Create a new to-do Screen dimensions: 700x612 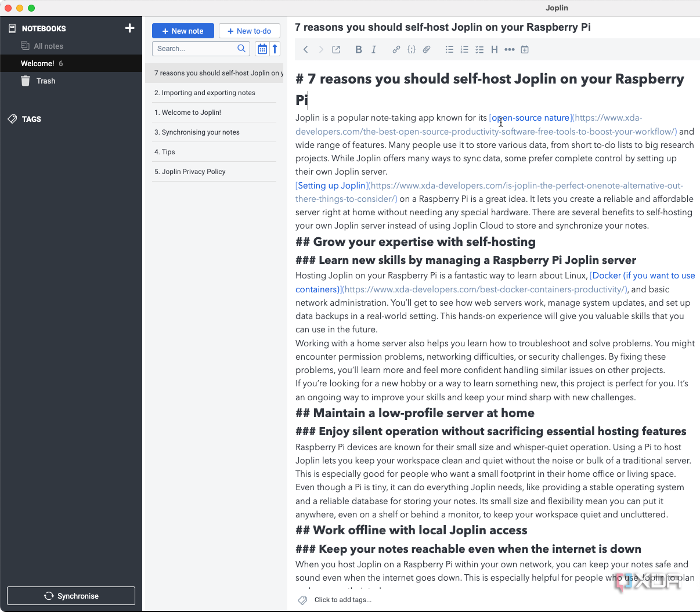[250, 31]
